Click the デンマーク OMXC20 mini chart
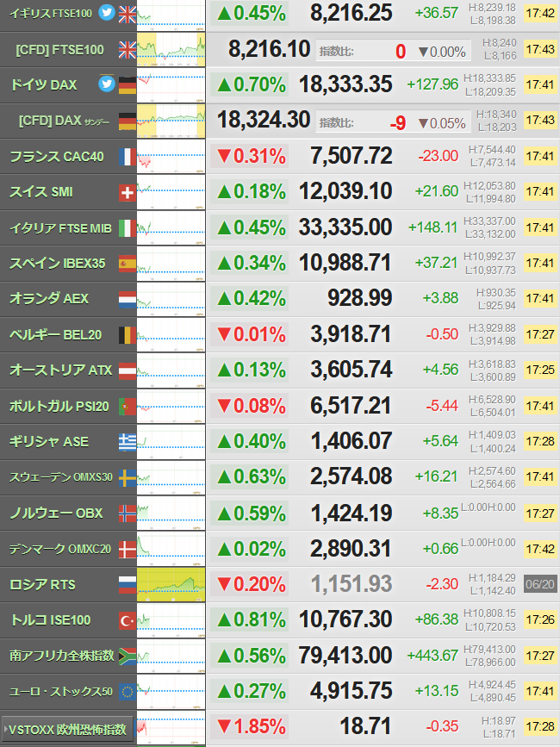The image size is (560, 747). (x=171, y=549)
